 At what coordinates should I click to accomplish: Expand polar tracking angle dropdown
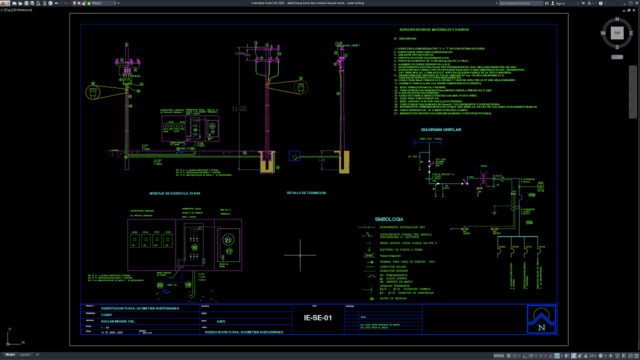[x=536, y=356]
